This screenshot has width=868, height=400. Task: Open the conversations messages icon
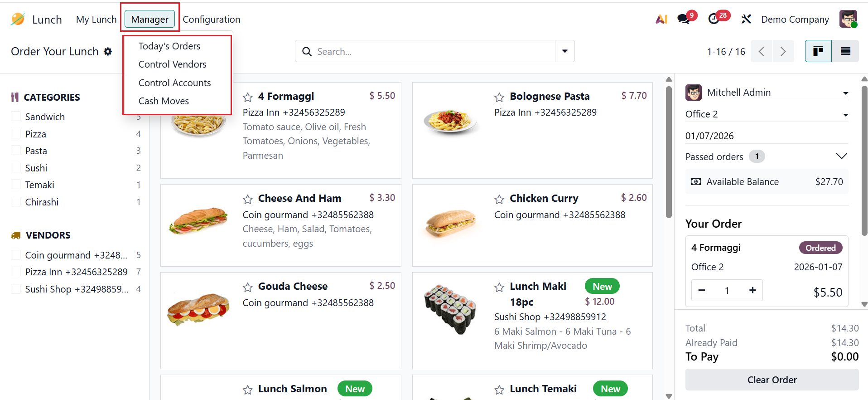click(684, 19)
